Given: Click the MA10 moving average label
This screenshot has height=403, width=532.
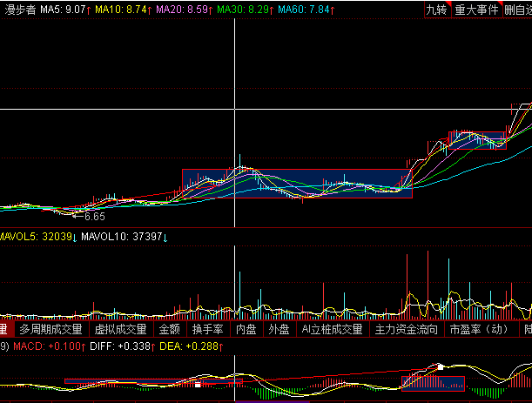Looking at the screenshot, I should [x=123, y=10].
